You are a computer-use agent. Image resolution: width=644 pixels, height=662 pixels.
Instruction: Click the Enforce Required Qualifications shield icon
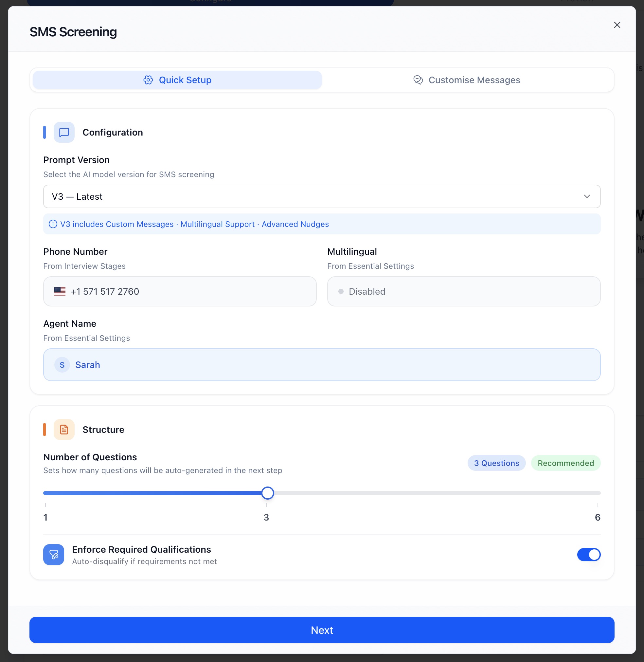[53, 554]
